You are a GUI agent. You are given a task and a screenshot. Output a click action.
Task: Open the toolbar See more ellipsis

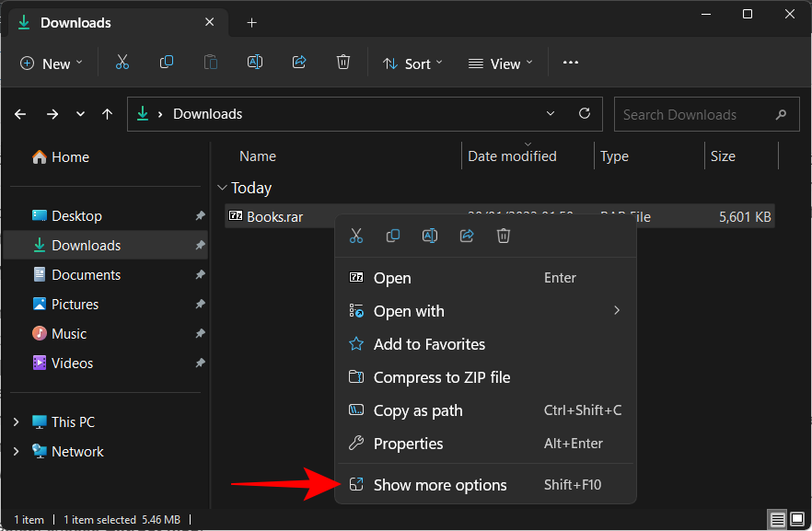pos(571,63)
